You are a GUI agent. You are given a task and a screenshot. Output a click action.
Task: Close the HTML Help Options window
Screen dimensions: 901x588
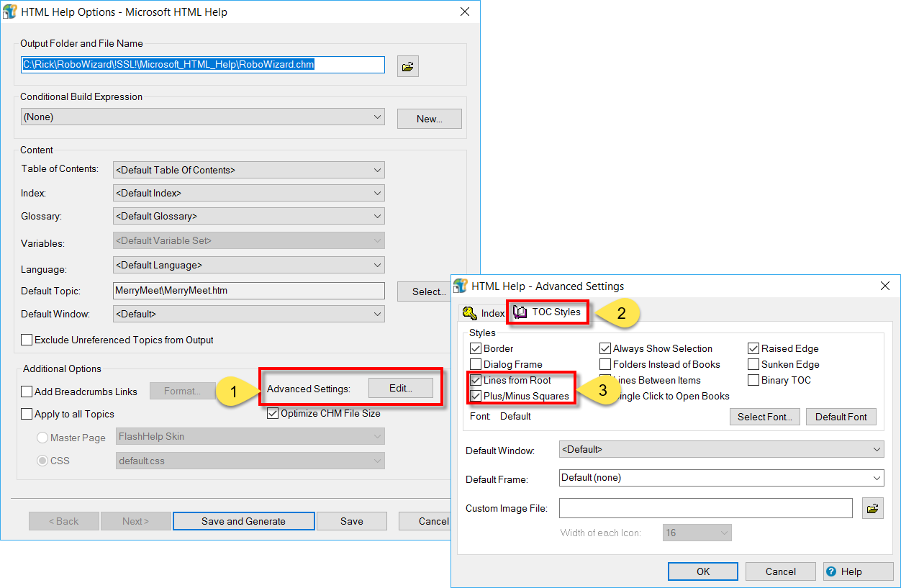[464, 12]
